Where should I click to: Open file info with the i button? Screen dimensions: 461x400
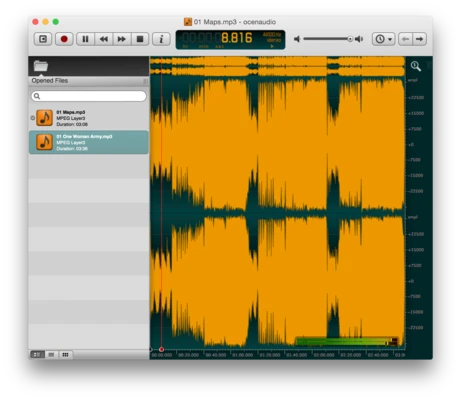coord(161,39)
